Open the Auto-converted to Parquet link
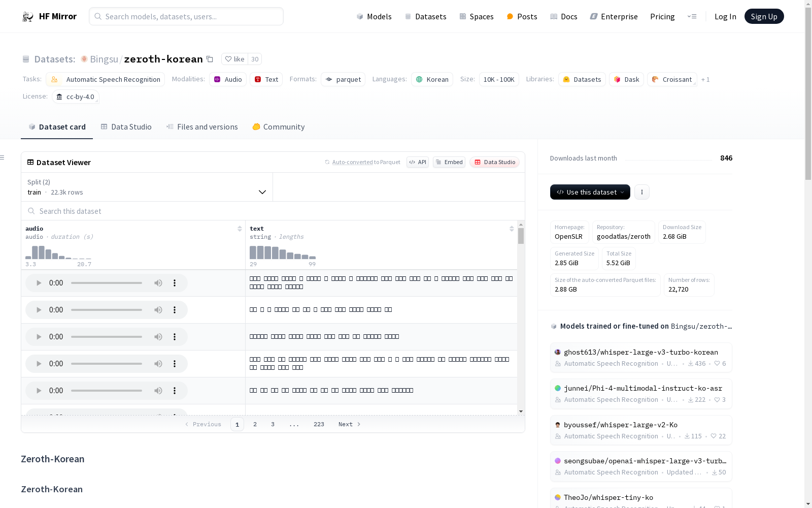812x508 pixels. 362,162
